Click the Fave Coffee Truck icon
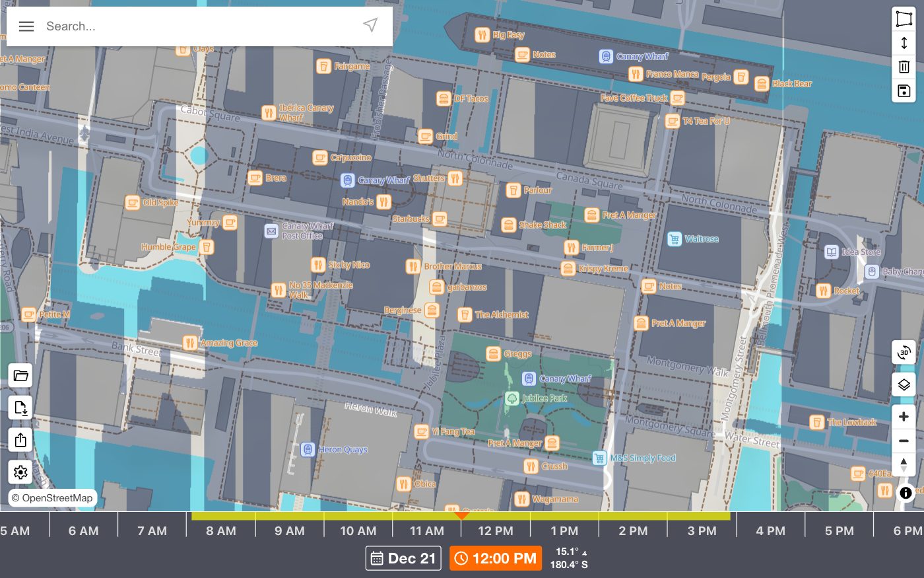Screen dimensions: 924x578 [678, 98]
